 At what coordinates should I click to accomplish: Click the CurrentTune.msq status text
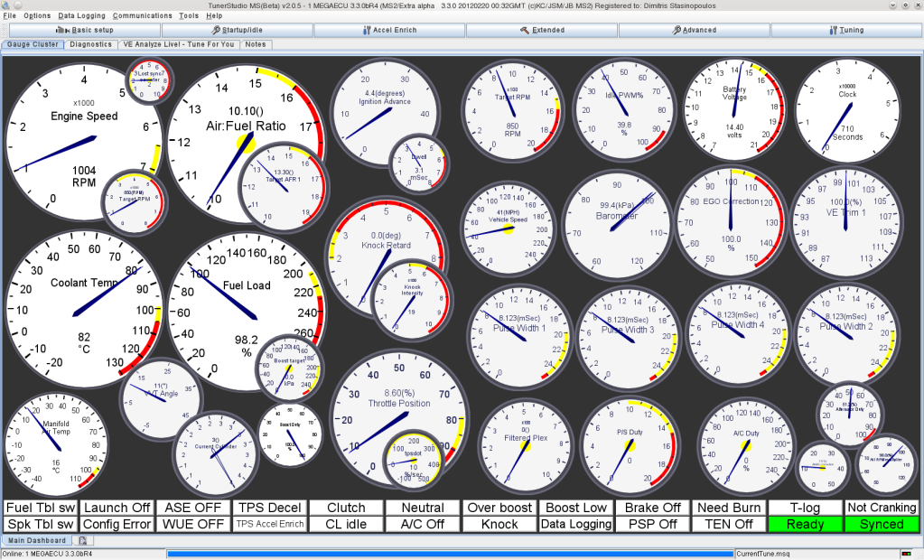coord(763,554)
